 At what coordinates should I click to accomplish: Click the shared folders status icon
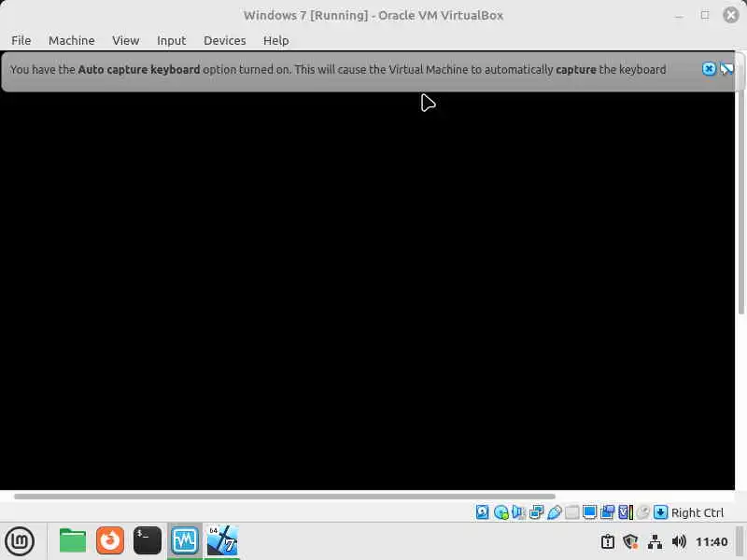point(571,512)
